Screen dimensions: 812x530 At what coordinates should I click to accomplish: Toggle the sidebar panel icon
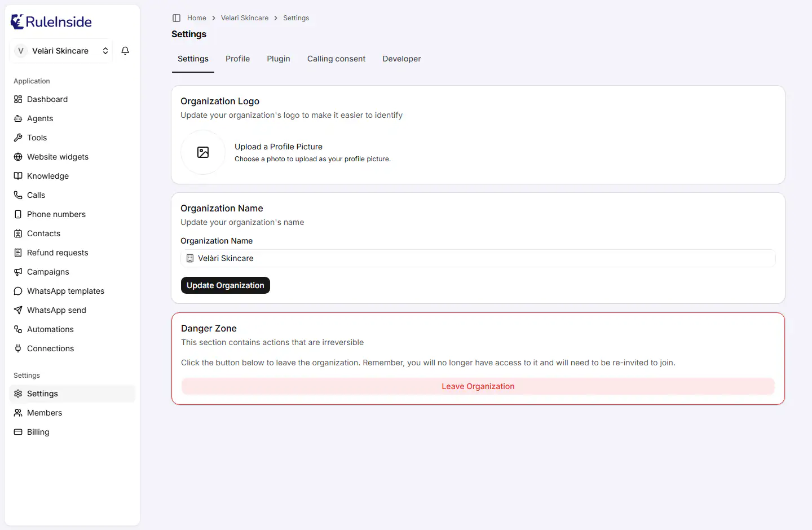tap(176, 18)
